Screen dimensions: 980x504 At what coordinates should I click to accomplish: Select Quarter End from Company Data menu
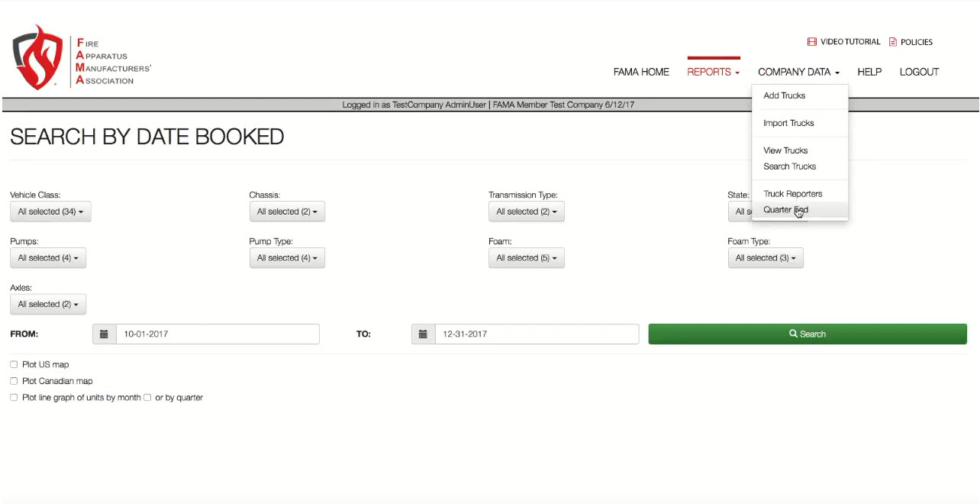(x=785, y=210)
